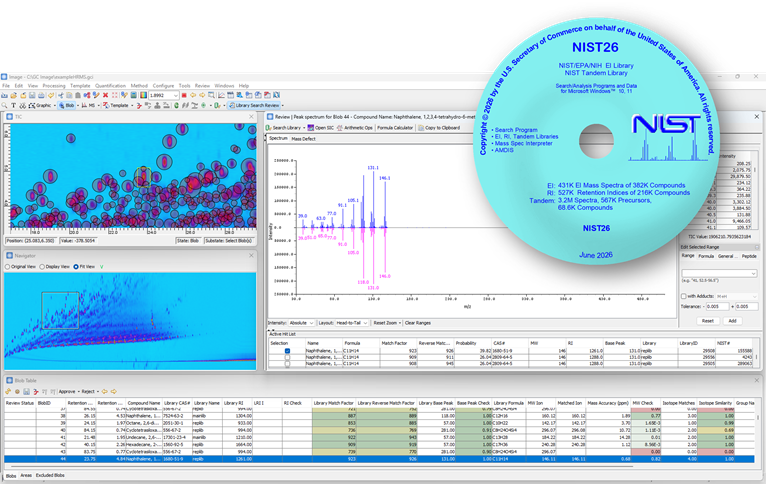Click Arithmetic Ops button
Image resolution: width=766 pixels, height=484 pixels.
click(x=355, y=127)
